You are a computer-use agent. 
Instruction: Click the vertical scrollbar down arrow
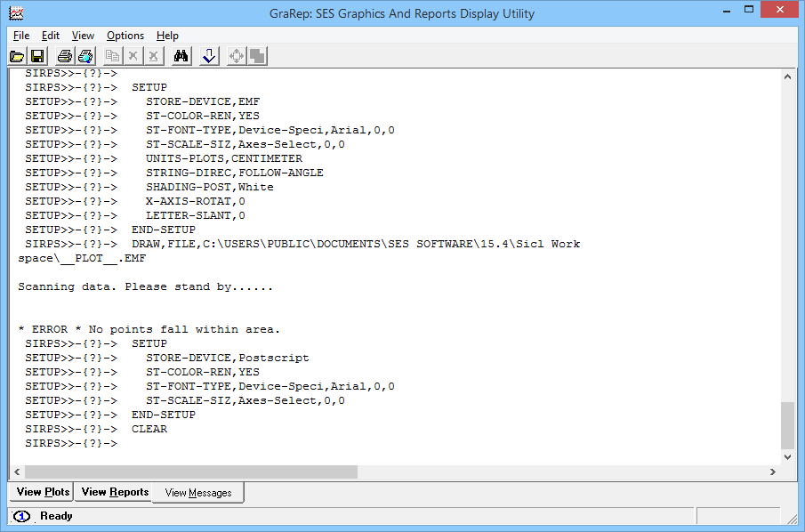click(787, 456)
